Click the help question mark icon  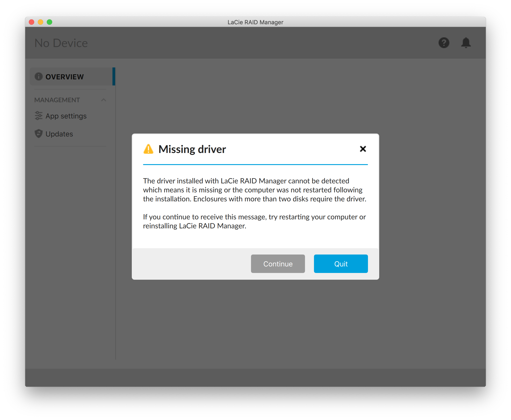click(444, 43)
